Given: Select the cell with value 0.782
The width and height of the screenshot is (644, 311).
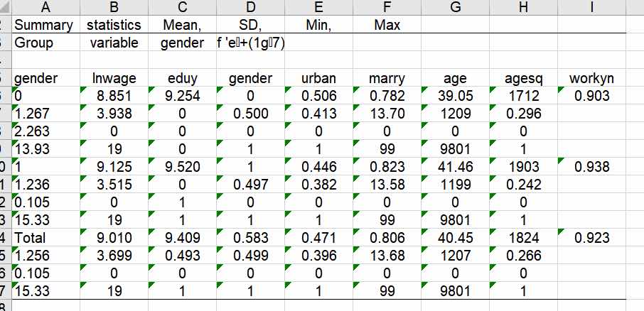Looking at the screenshot, I should [x=387, y=96].
